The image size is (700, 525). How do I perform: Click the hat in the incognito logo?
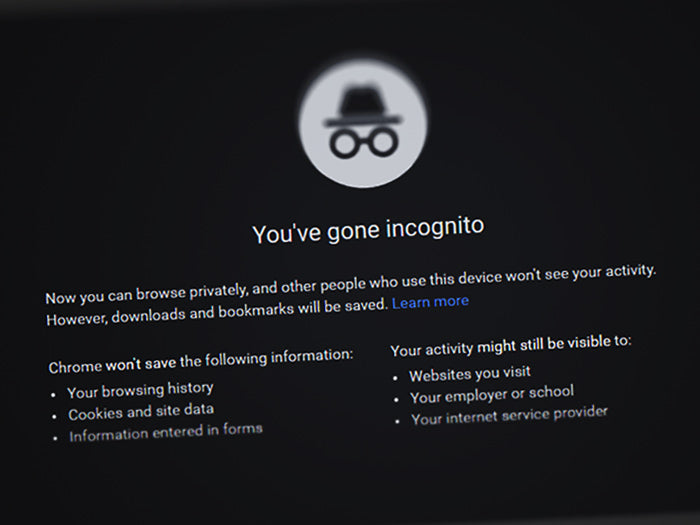pos(363,107)
